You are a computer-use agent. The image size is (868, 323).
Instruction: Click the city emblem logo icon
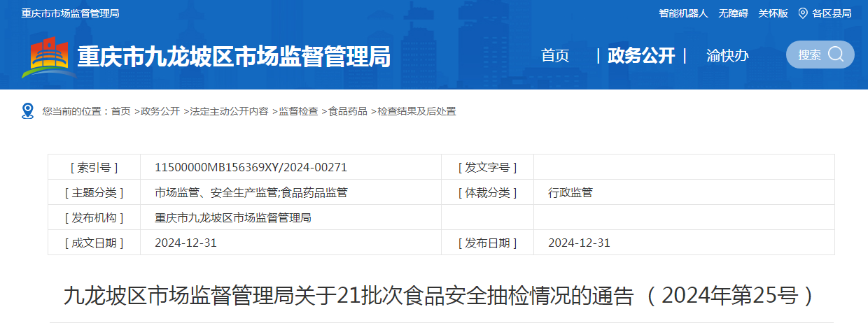48,59
